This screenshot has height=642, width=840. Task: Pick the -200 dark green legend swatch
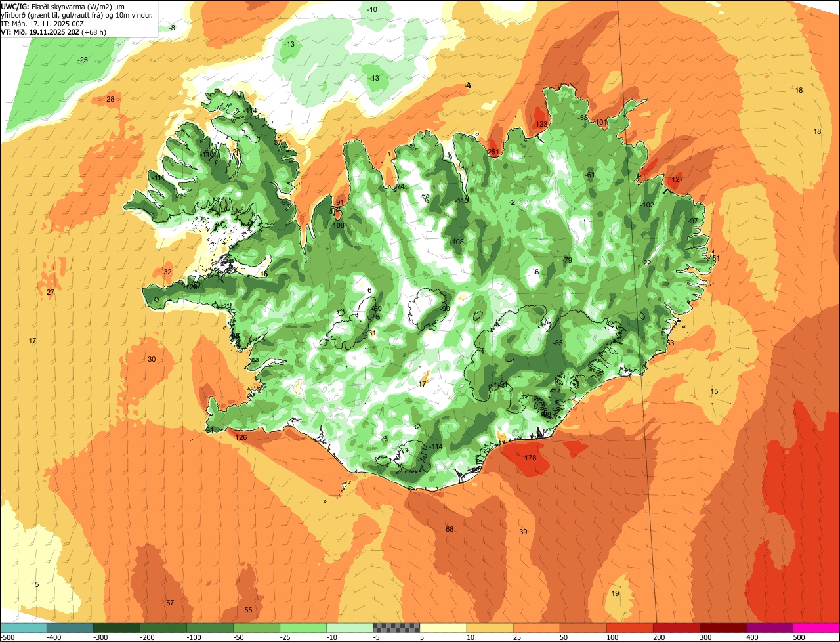(x=163, y=627)
